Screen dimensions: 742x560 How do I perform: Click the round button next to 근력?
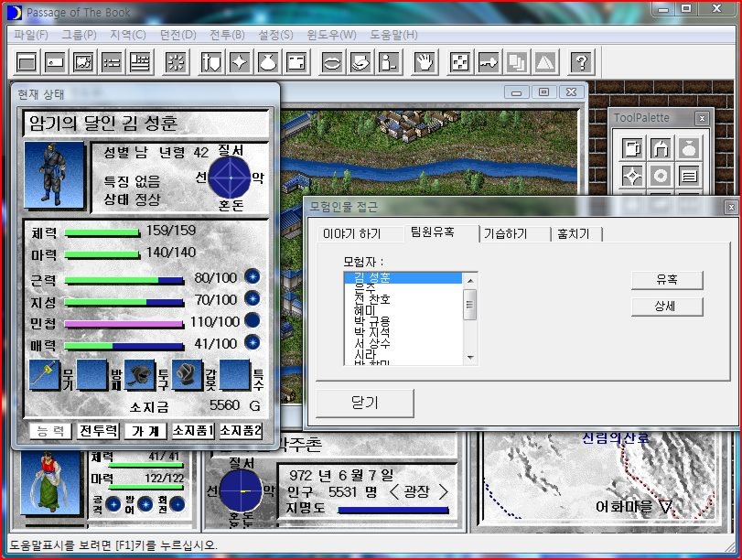[253, 276]
